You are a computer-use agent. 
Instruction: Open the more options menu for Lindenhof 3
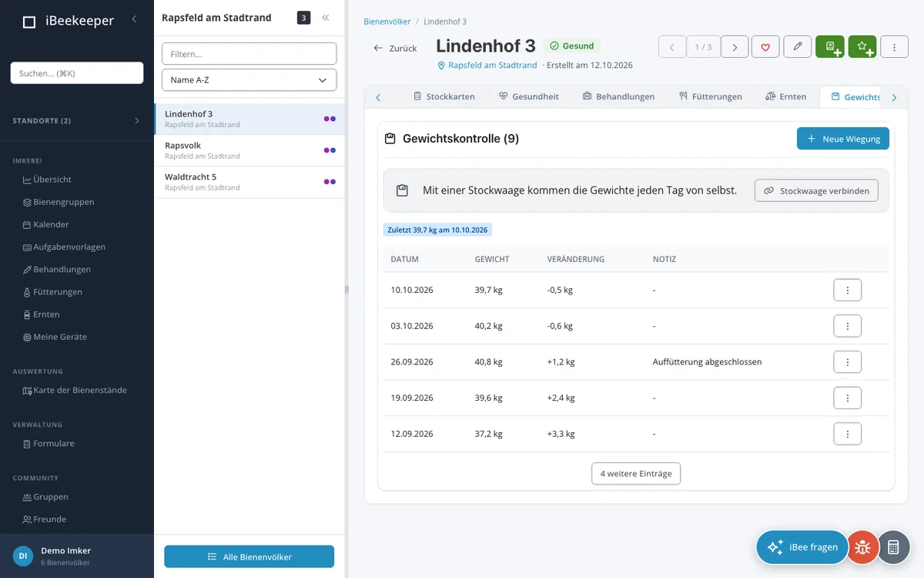pos(894,47)
